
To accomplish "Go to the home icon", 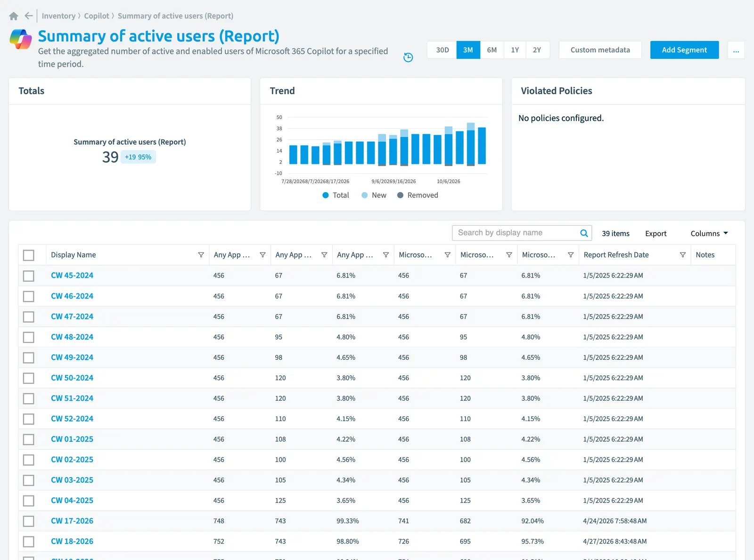I will [x=14, y=16].
